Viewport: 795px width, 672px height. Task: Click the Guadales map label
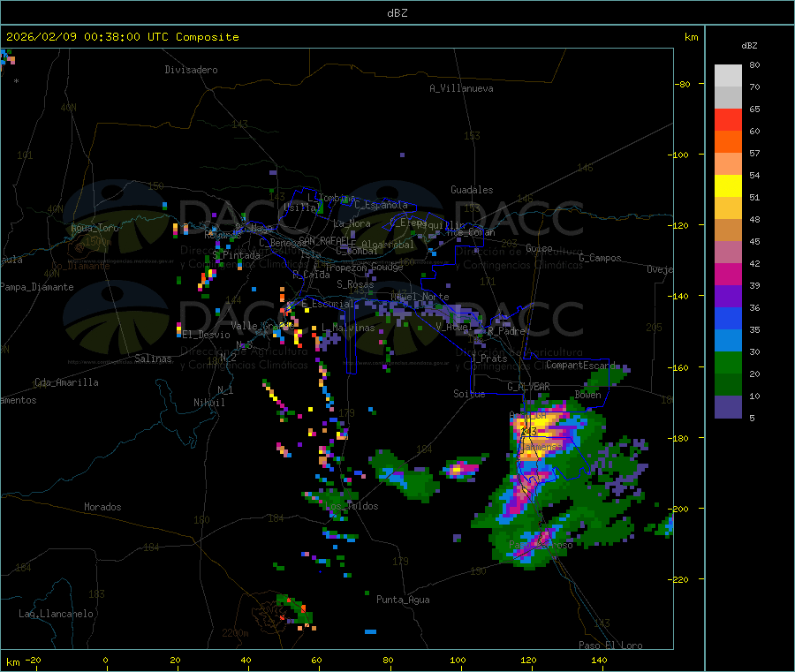pyautogui.click(x=472, y=190)
